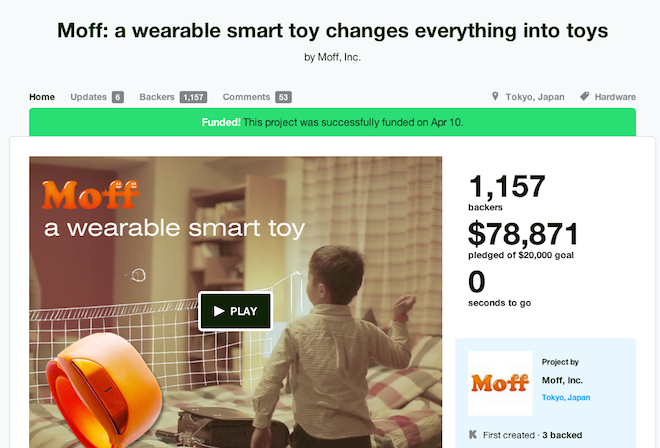Click the orange wristband image in the video
This screenshot has width=660, height=448.
tap(104, 389)
